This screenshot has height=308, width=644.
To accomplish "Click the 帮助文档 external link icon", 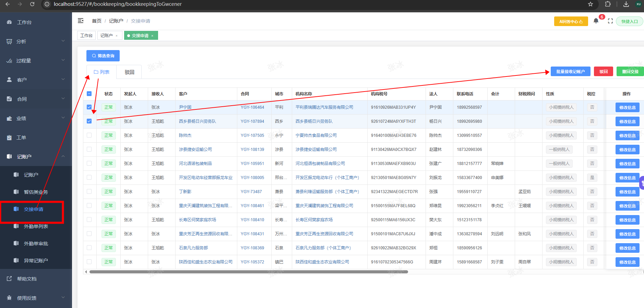I will click(9, 279).
